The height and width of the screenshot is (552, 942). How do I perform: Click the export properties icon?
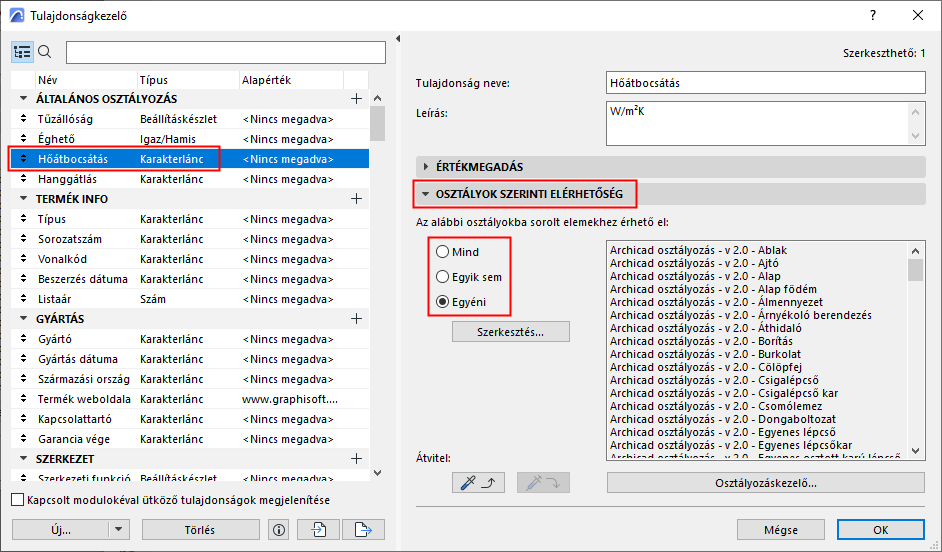pyautogui.click(x=363, y=530)
